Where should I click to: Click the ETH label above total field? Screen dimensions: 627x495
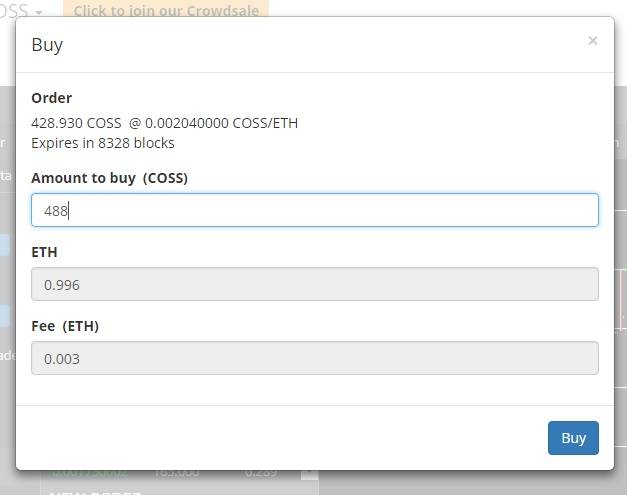pyautogui.click(x=44, y=252)
